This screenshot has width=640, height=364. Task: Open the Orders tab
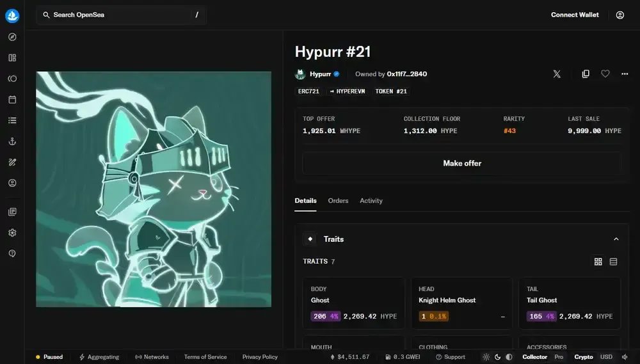click(x=338, y=201)
